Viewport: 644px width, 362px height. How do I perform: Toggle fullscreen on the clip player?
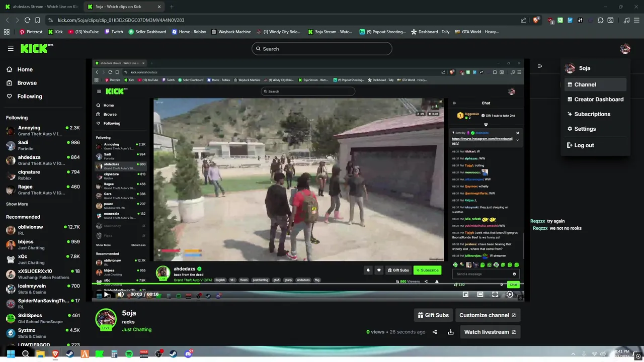point(495,295)
